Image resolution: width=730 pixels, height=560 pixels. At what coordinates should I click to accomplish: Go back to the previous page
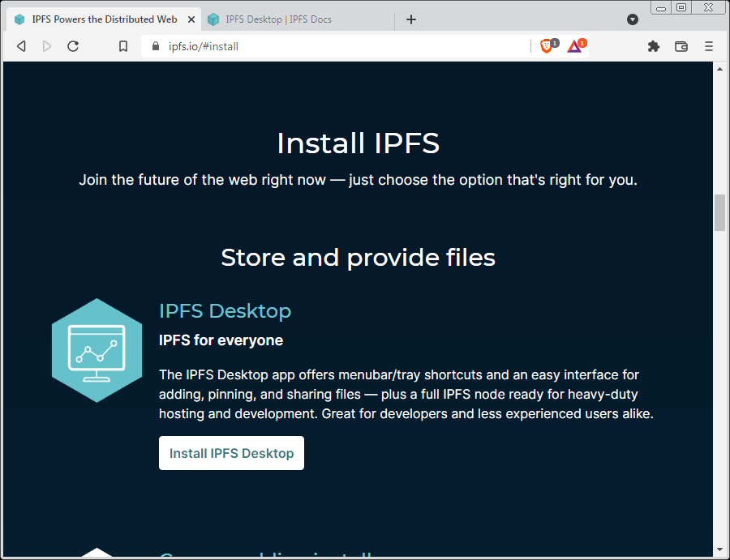coord(21,46)
